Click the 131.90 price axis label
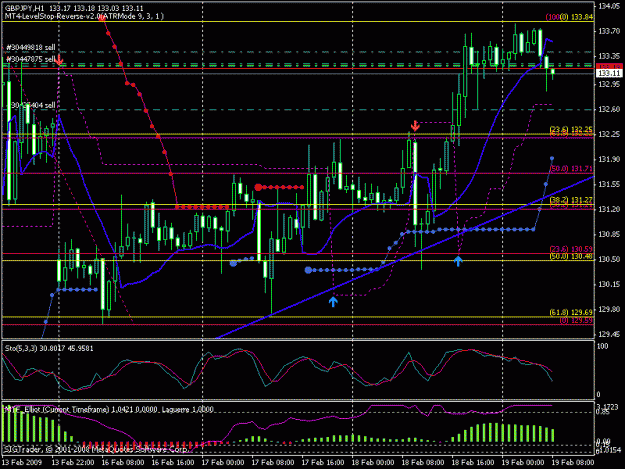625x469 pixels. tap(609, 159)
